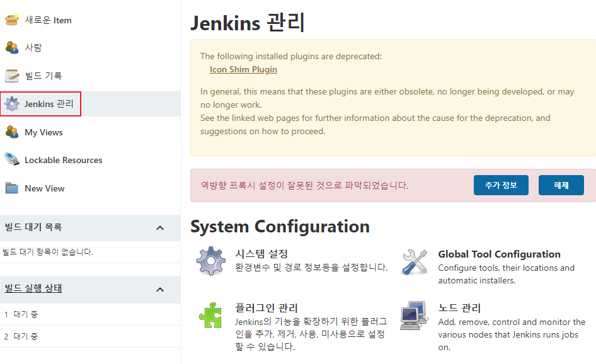Screen dimensions: 596x364
Task: Click the System Configuration heading
Action: click(x=280, y=227)
